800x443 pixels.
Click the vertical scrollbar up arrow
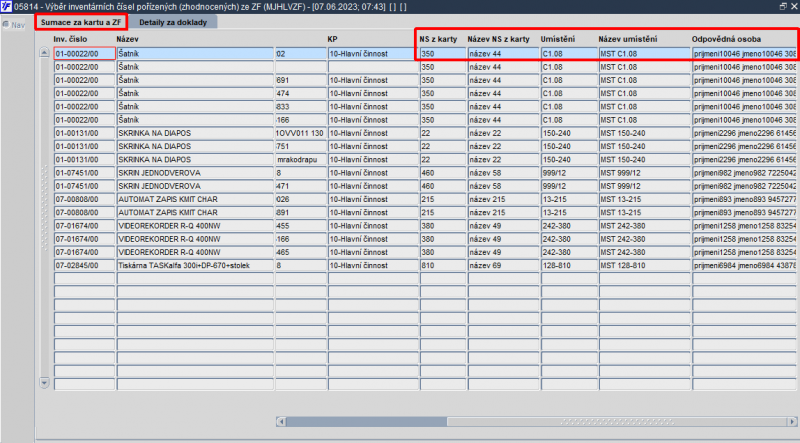coord(44,53)
